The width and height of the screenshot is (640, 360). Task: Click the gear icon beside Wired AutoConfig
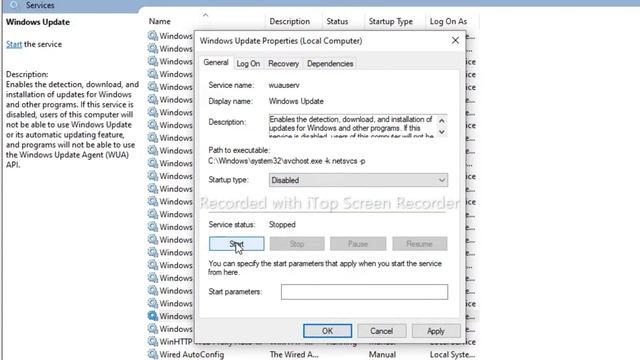click(x=153, y=354)
